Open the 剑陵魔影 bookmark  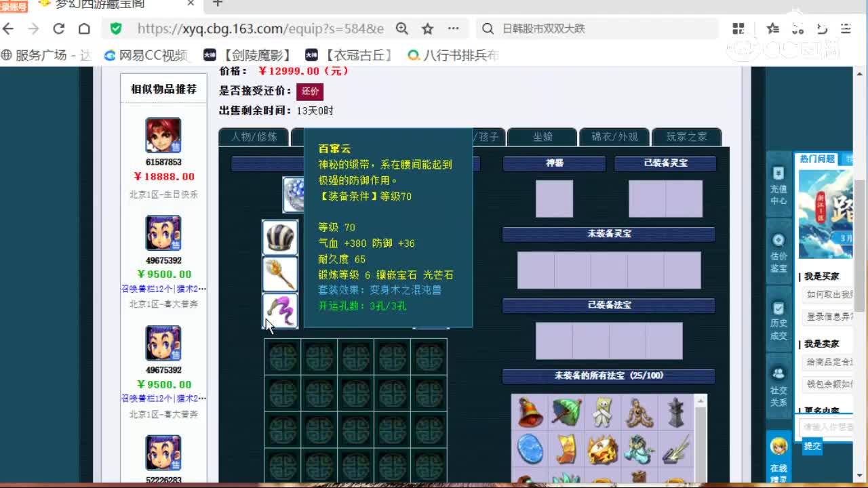click(x=248, y=55)
